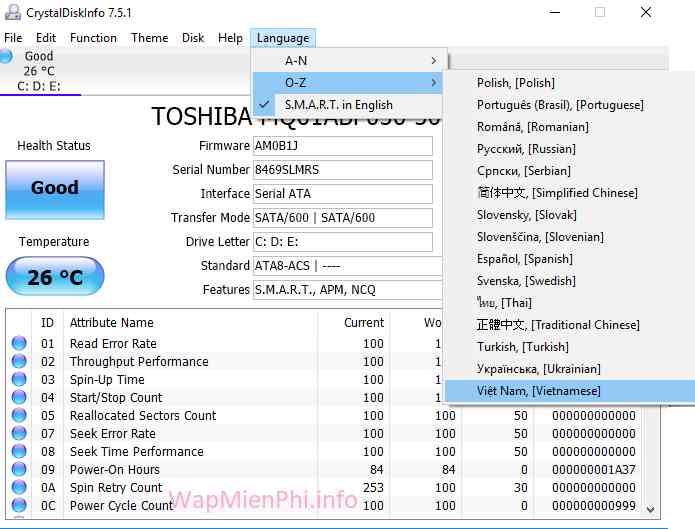Click the Language menu
Viewport: 695px width, 529px height.
tap(283, 38)
